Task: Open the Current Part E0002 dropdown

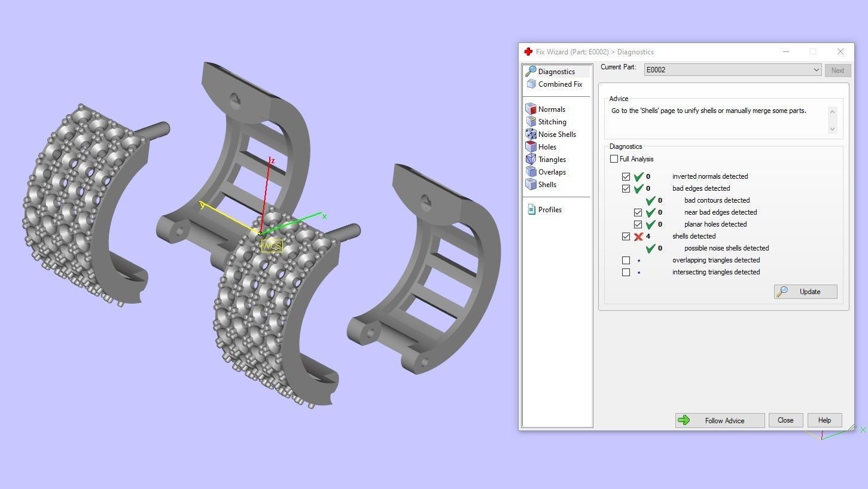Action: [732, 70]
